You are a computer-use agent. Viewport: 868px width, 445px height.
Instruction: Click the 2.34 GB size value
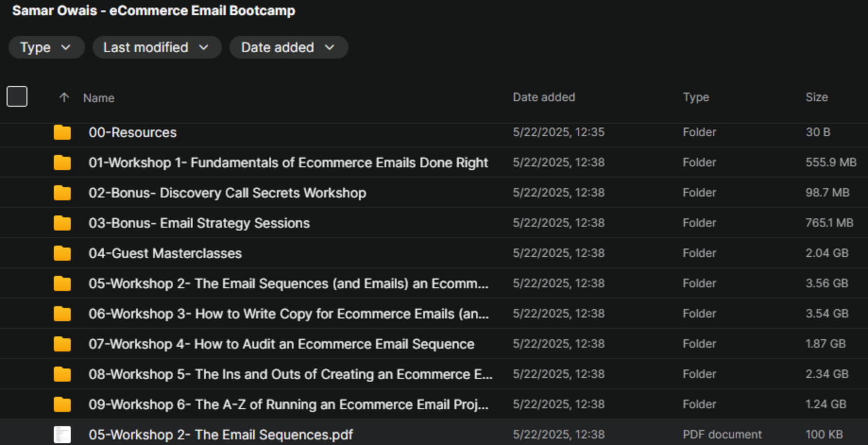pos(827,374)
